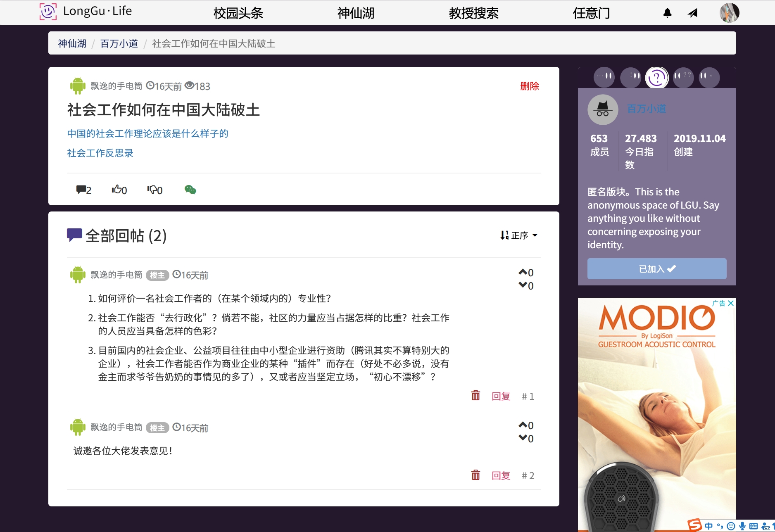Open link 中国的社会工作理论应该是什么样子的
Screen dimensions: 775x532
point(147,133)
